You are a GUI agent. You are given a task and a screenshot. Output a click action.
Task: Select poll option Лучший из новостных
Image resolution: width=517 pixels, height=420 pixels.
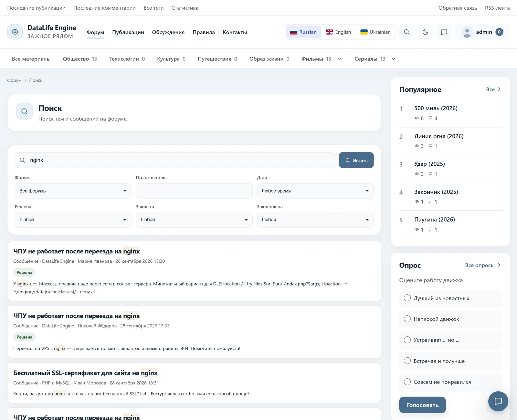[x=450, y=298]
